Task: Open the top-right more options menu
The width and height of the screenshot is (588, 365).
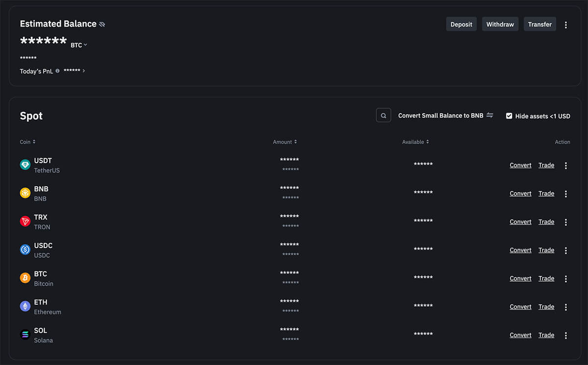Action: point(566,24)
